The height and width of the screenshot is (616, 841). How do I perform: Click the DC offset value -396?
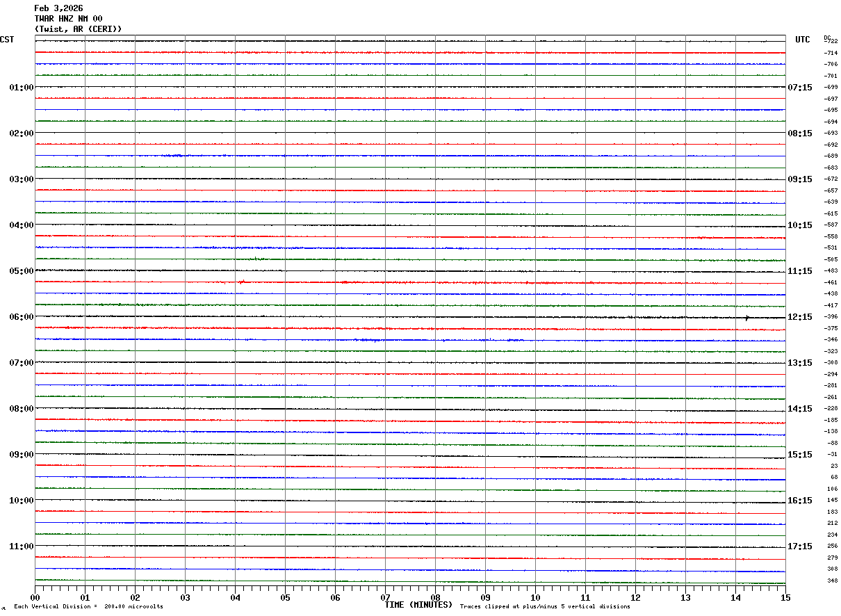click(x=831, y=317)
